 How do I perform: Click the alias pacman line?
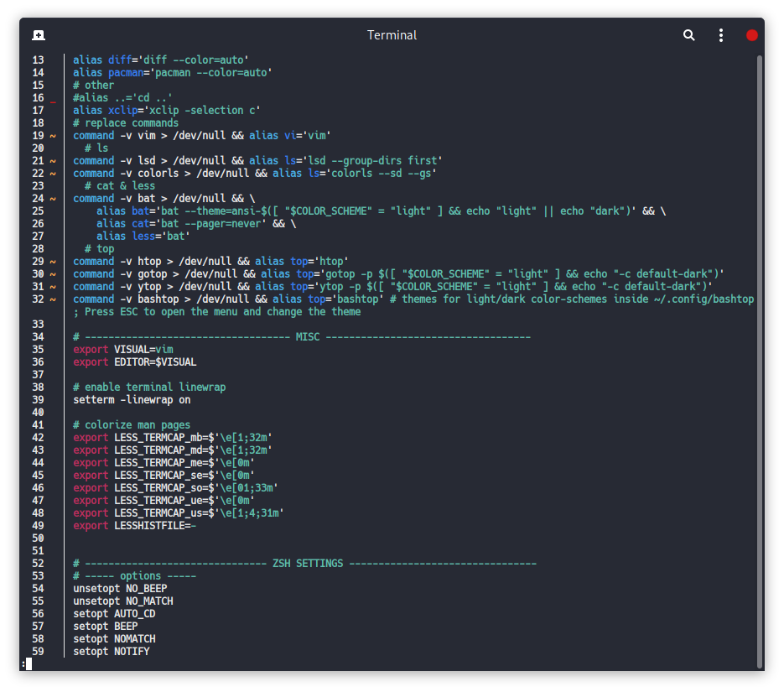[x=173, y=72]
